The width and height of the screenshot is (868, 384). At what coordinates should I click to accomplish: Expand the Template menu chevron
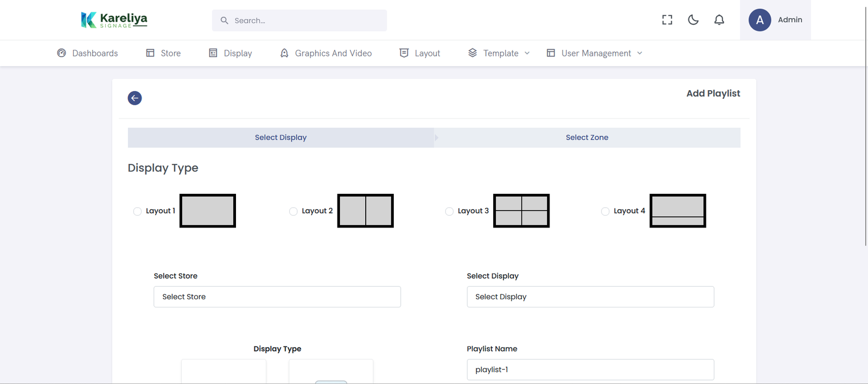tap(527, 53)
